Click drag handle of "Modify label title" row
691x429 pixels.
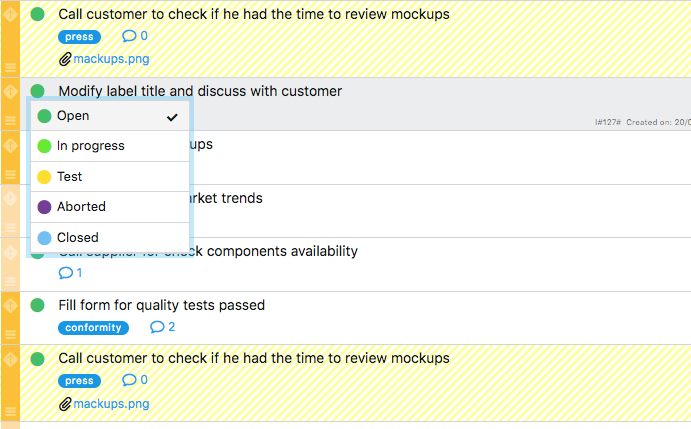[x=10, y=120]
